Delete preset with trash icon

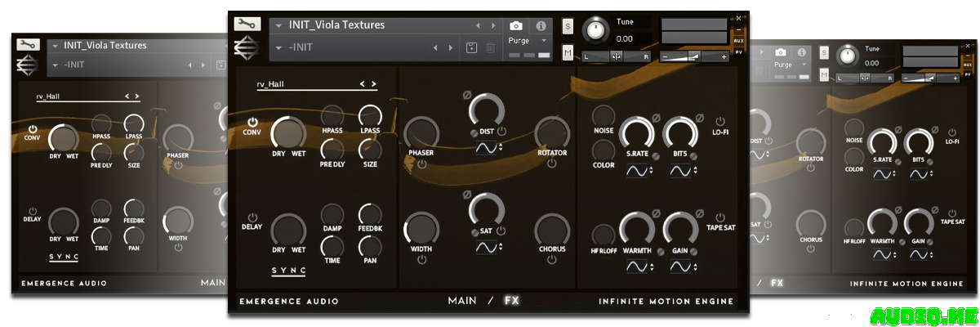click(x=490, y=48)
